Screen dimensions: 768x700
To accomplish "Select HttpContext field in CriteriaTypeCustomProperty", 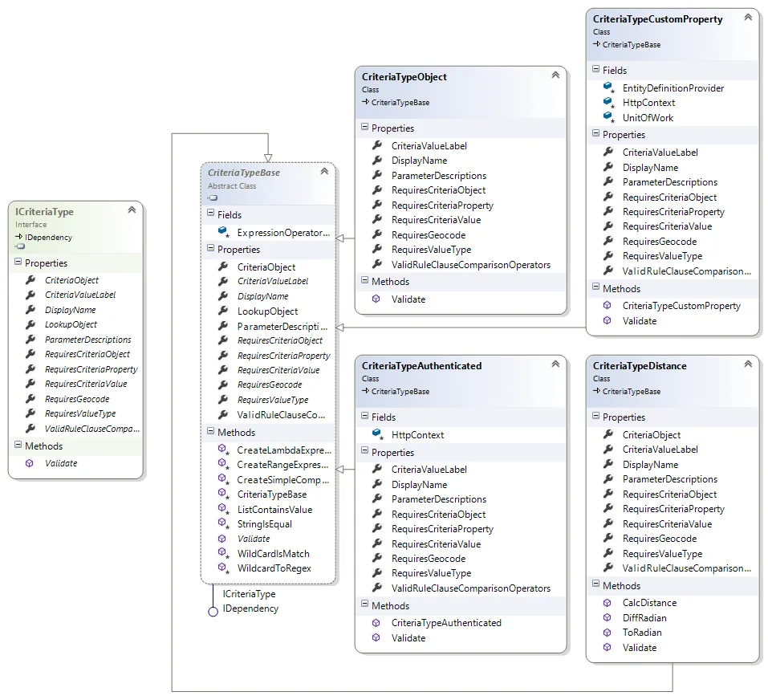I will pos(648,103).
